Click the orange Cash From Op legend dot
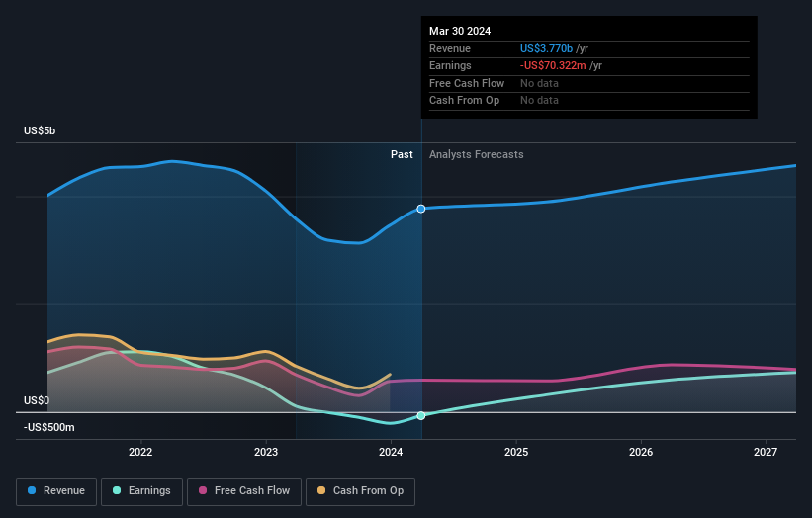Viewport: 812px width, 518px height. pyautogui.click(x=321, y=490)
